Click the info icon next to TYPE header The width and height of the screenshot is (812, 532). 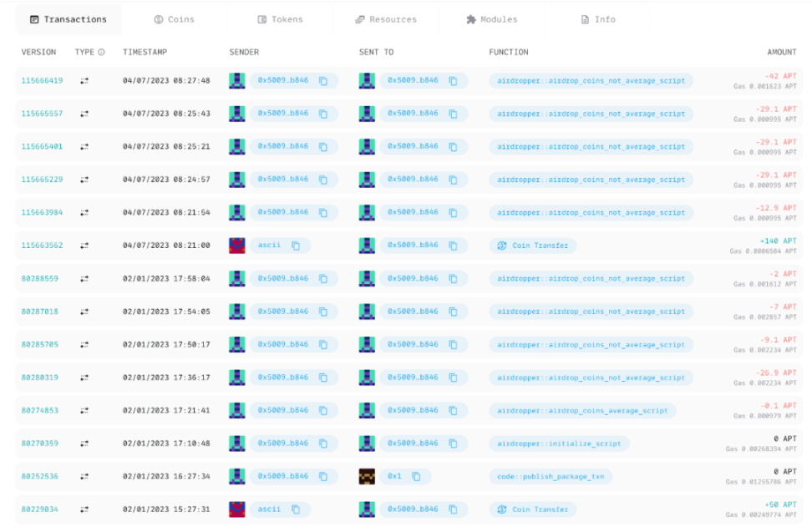pyautogui.click(x=102, y=52)
